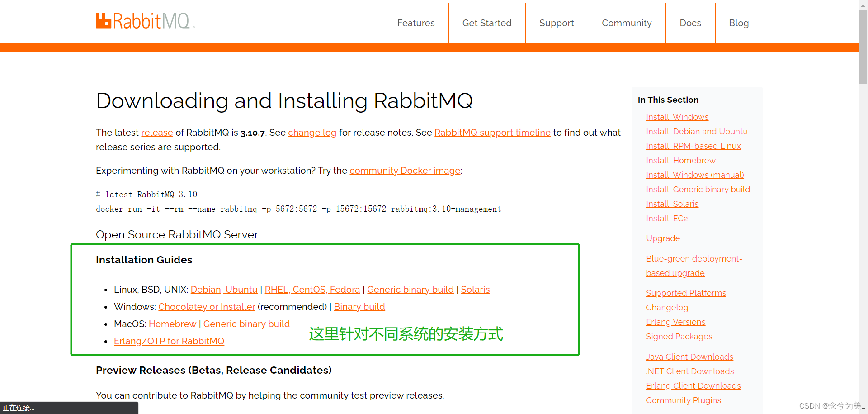Open the latest release link
The image size is (868, 414).
tap(157, 133)
